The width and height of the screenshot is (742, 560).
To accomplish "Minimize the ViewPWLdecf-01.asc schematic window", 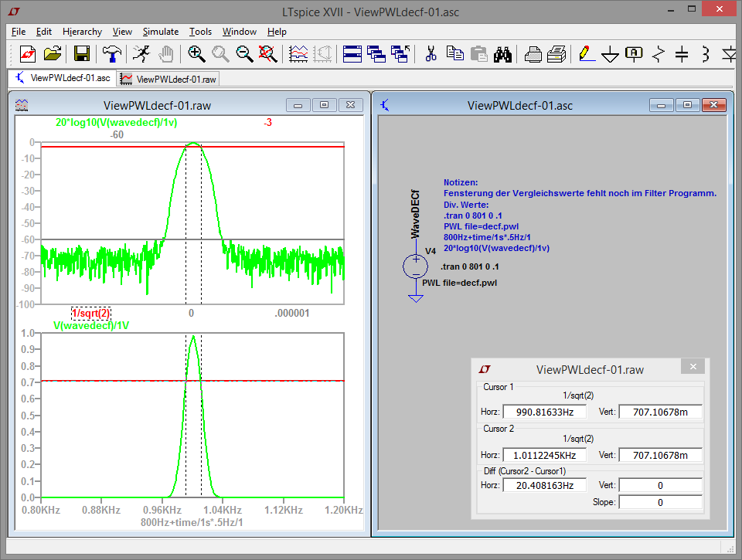I will point(661,105).
